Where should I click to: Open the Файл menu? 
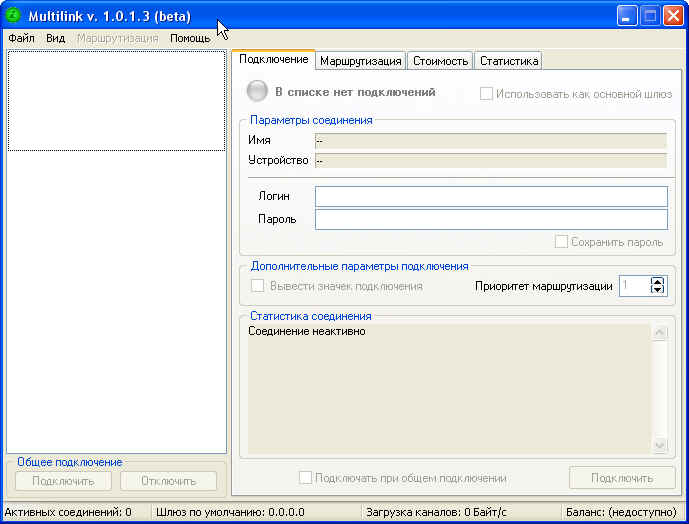pos(21,38)
